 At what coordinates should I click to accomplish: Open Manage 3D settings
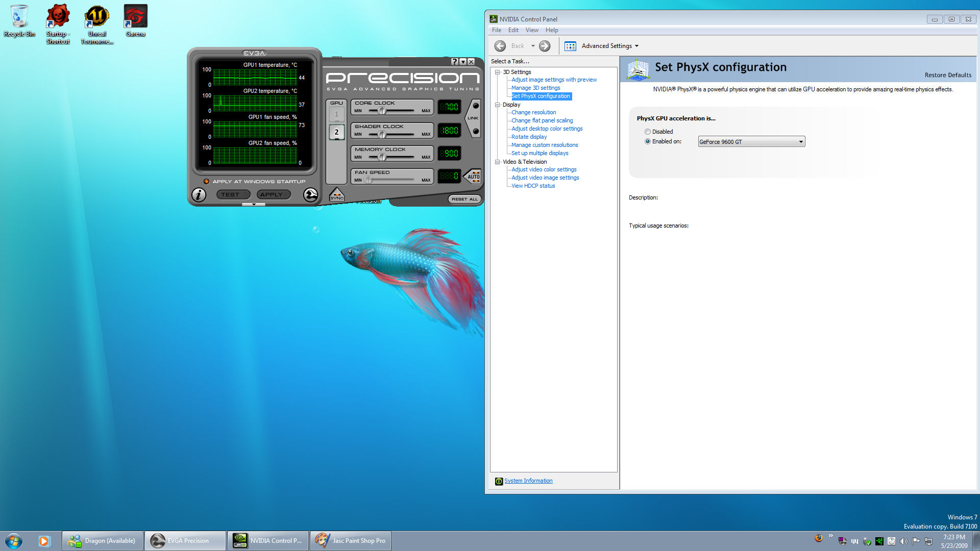535,88
